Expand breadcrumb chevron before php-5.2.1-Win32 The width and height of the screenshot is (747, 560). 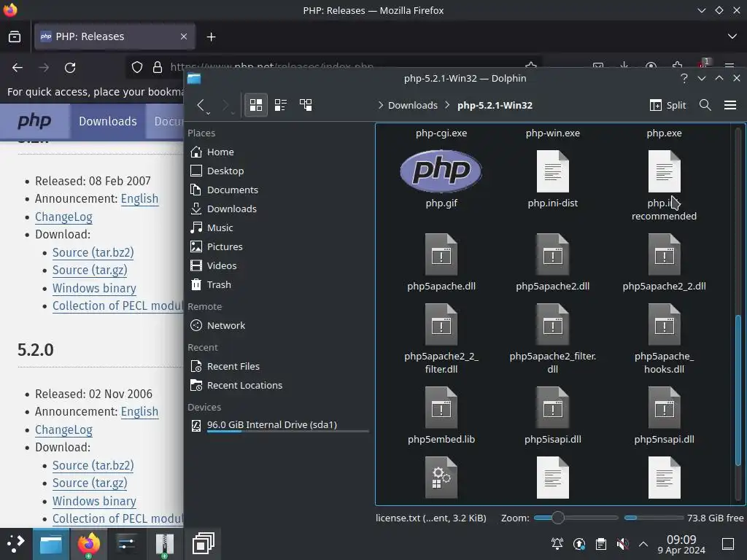point(447,105)
